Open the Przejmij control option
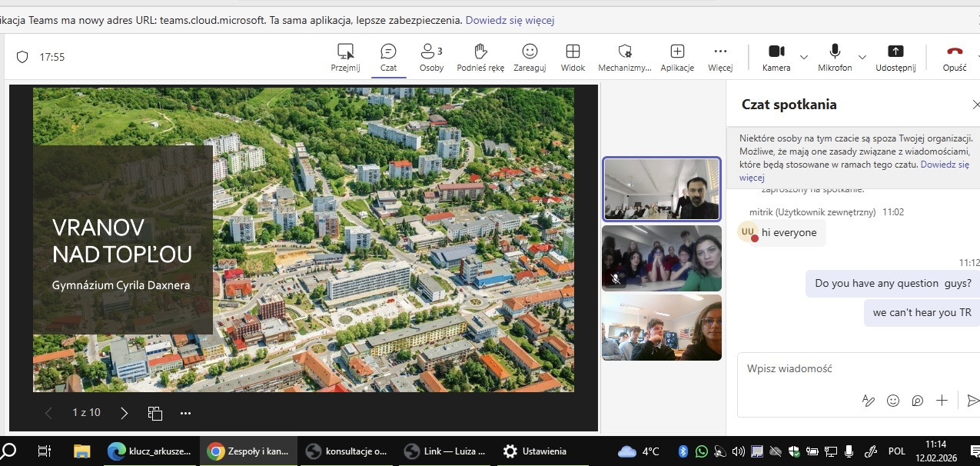980x466 pixels. point(345,58)
